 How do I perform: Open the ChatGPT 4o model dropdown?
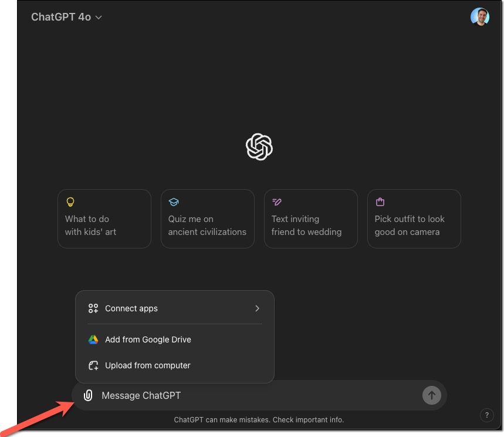coord(66,17)
